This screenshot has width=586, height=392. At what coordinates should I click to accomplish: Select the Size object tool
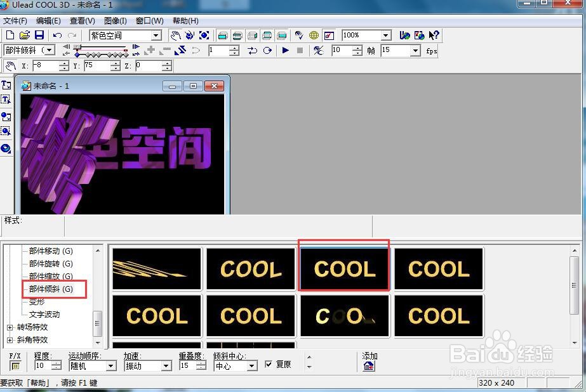pos(204,36)
